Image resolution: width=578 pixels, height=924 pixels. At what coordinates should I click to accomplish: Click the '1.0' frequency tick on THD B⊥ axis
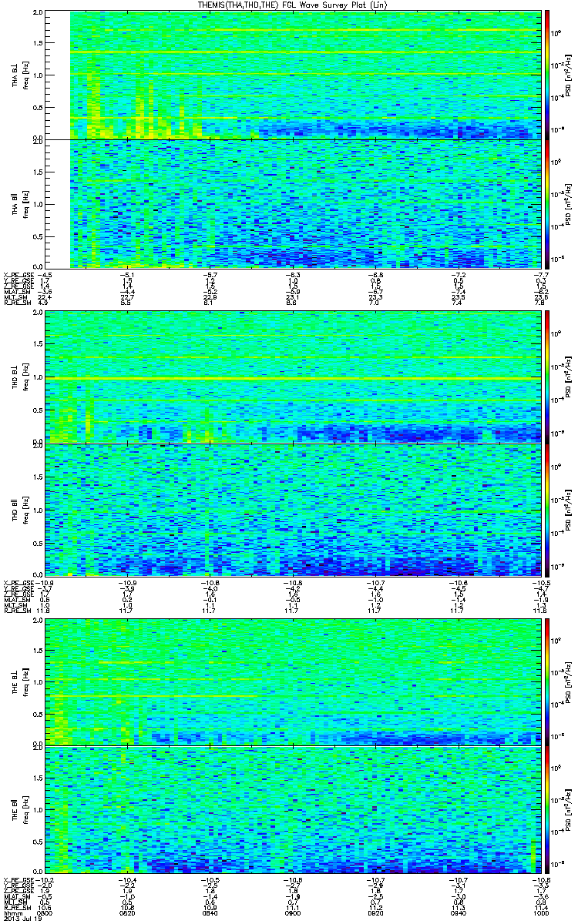click(x=38, y=377)
